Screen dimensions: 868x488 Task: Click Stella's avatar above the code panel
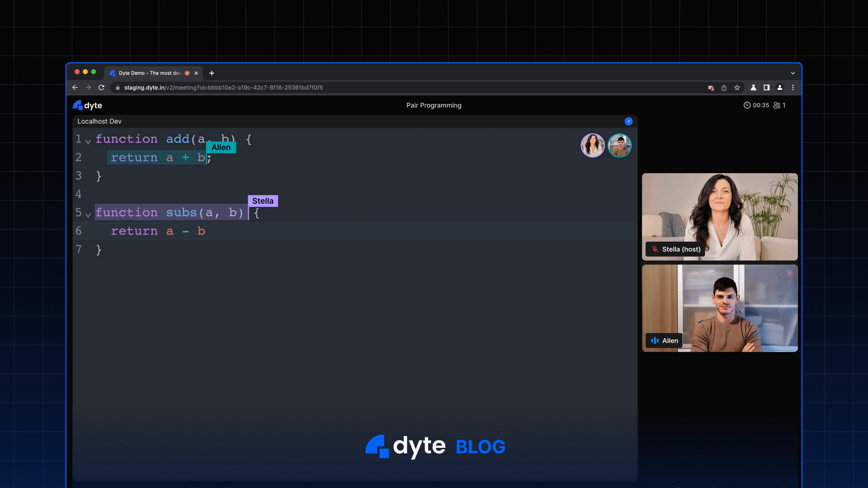pyautogui.click(x=593, y=145)
